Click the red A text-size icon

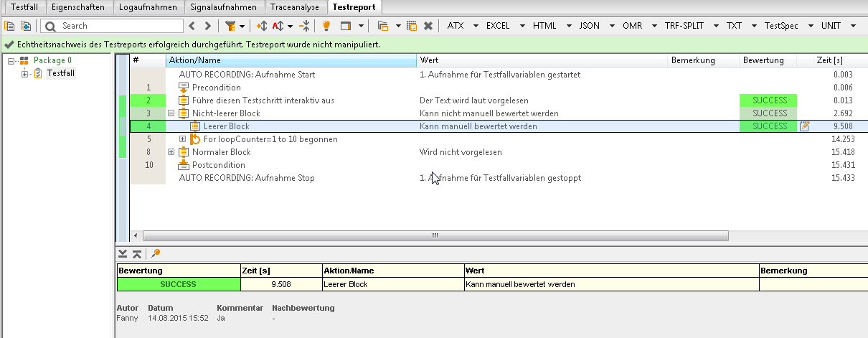[x=278, y=26]
